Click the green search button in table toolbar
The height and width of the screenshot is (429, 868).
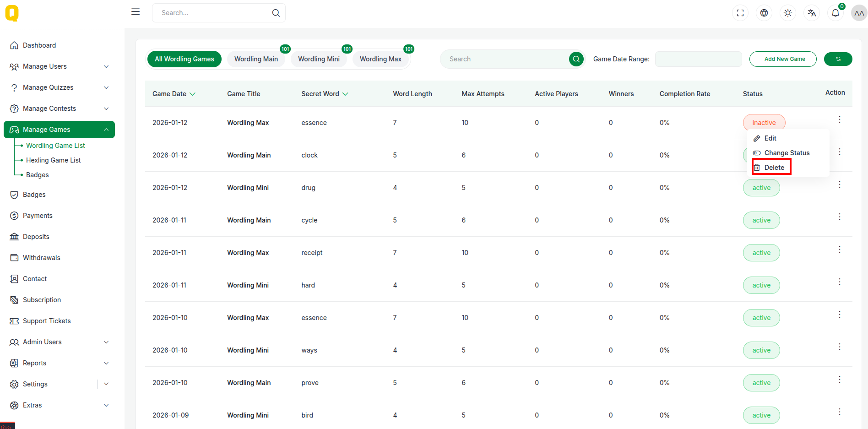point(576,59)
